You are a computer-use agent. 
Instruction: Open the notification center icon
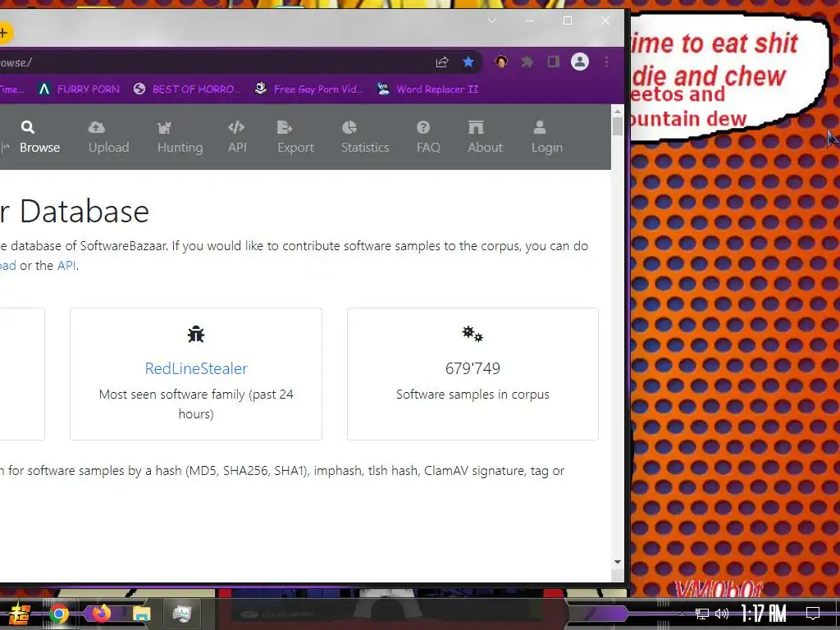pyautogui.click(x=813, y=614)
